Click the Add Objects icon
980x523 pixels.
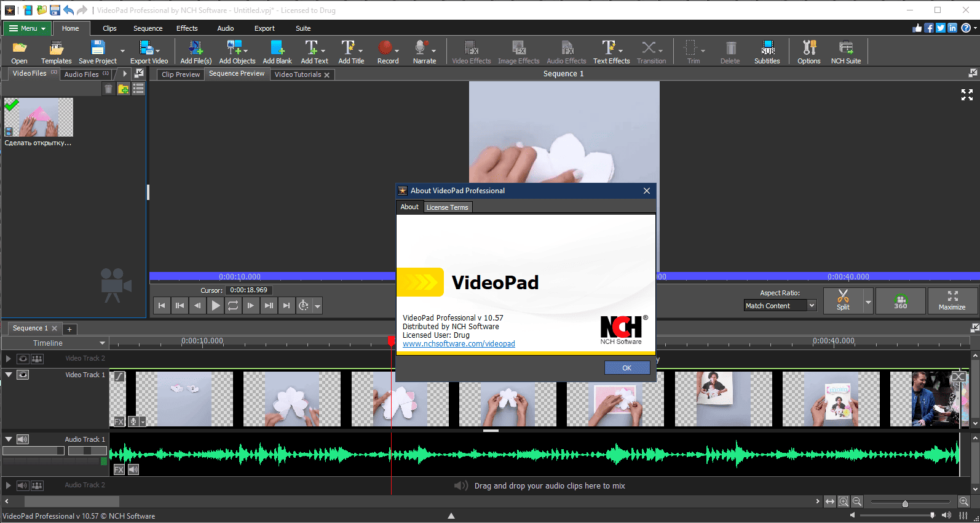pyautogui.click(x=237, y=52)
